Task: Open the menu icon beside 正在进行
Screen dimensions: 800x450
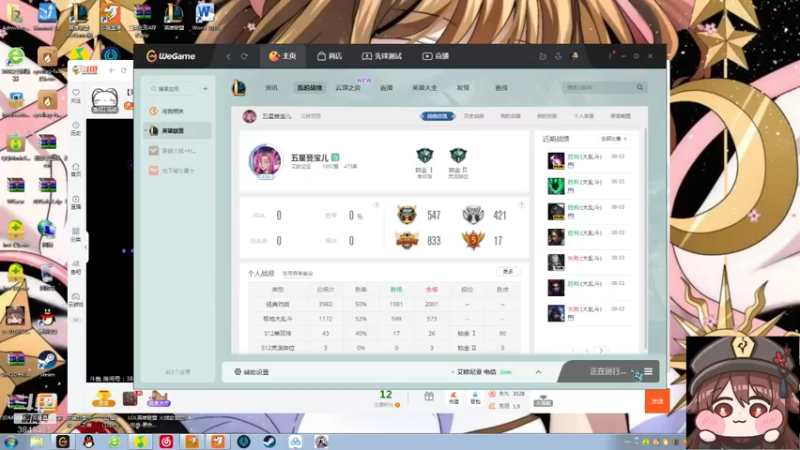Action: tap(648, 371)
